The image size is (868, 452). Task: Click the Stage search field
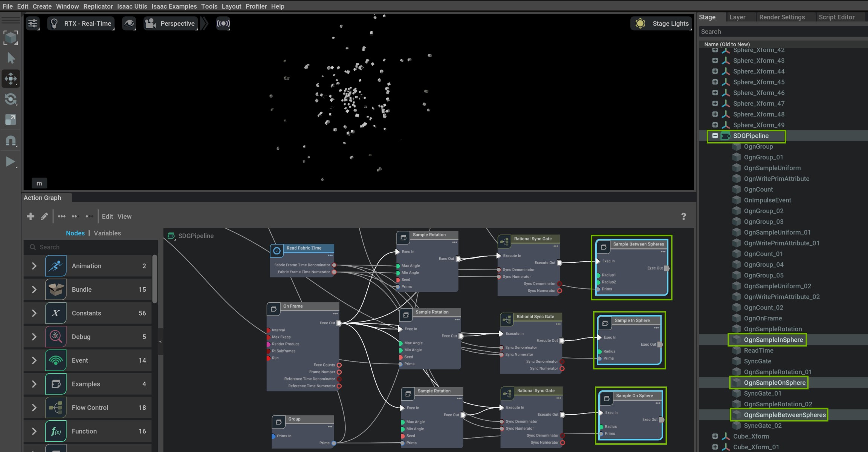pos(783,32)
